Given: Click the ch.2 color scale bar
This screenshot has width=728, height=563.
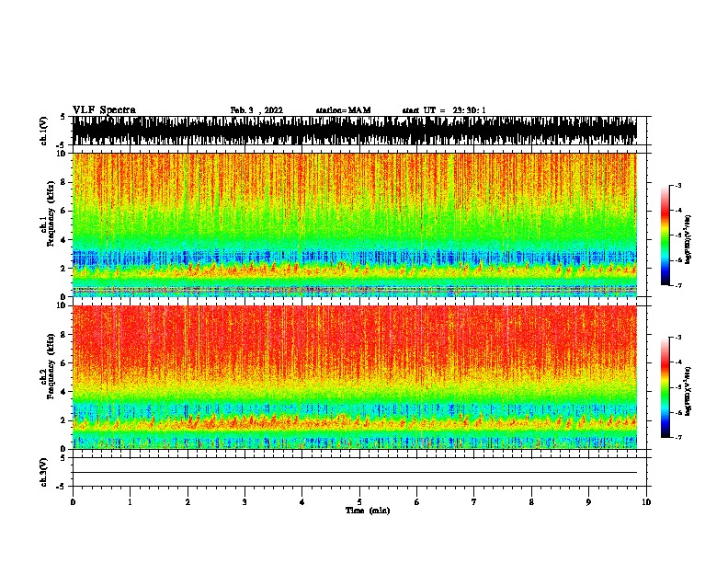Looking at the screenshot, I should tap(665, 387).
